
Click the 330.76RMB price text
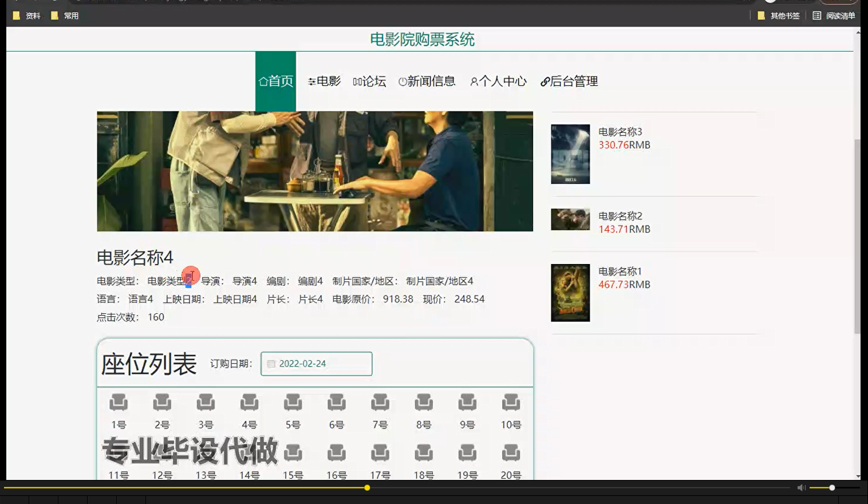625,145
